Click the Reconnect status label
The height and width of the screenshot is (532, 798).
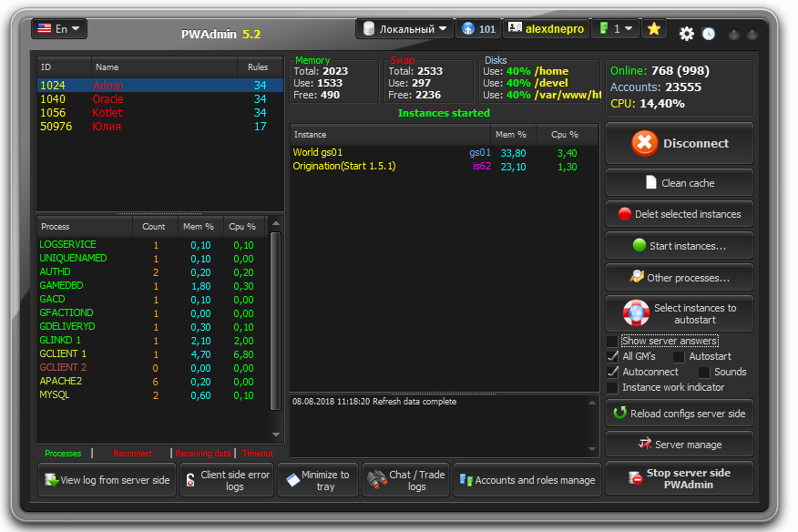coord(132,453)
